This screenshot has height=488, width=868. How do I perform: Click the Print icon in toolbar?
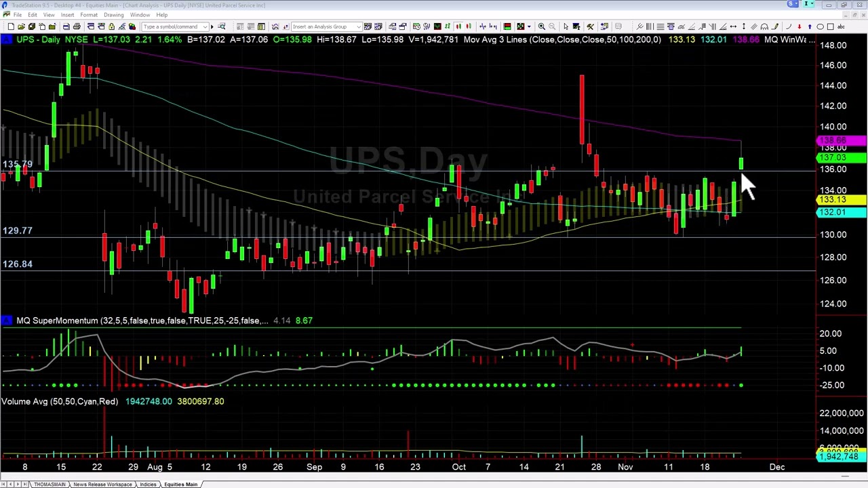tap(77, 26)
